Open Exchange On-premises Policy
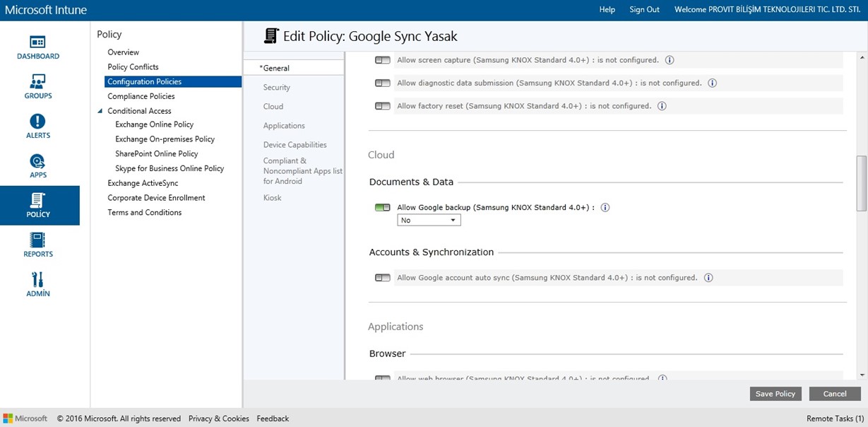The height and width of the screenshot is (427, 868). 165,139
